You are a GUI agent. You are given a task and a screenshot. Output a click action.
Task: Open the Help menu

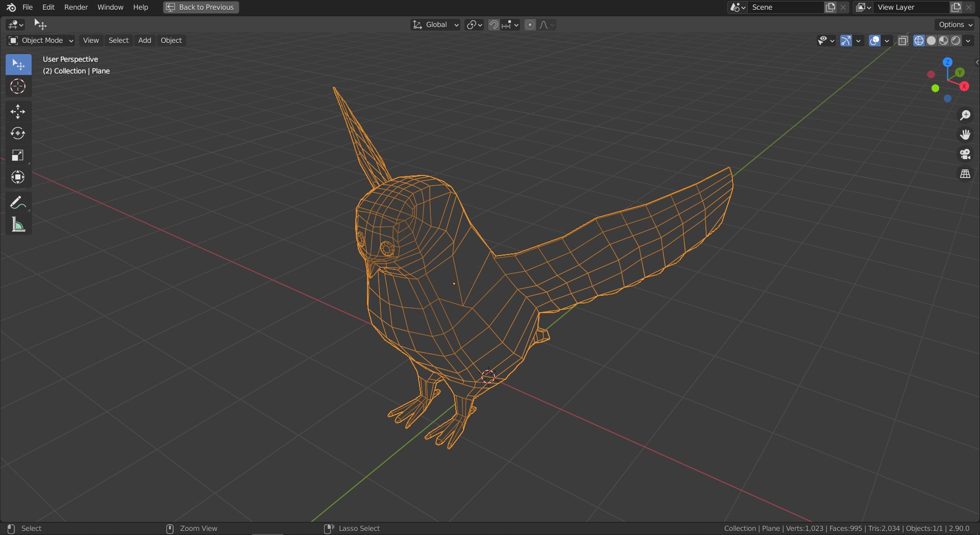coord(140,7)
